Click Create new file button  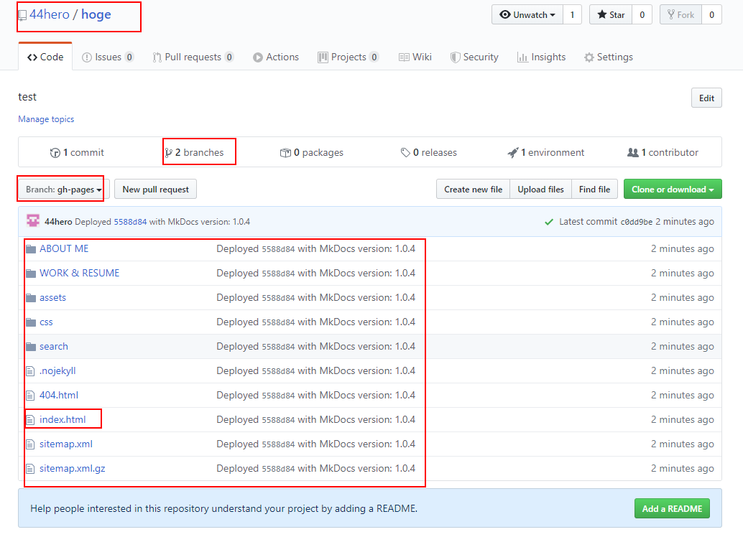pyautogui.click(x=473, y=190)
